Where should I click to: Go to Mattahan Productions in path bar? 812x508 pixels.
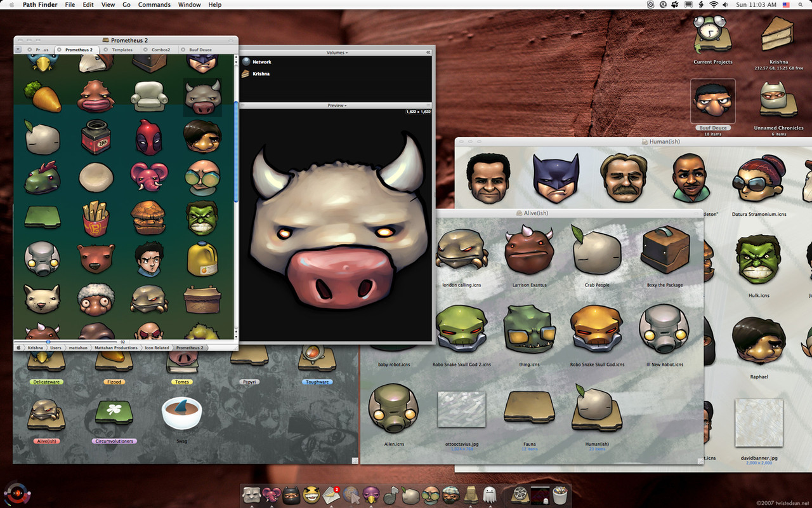tap(117, 348)
